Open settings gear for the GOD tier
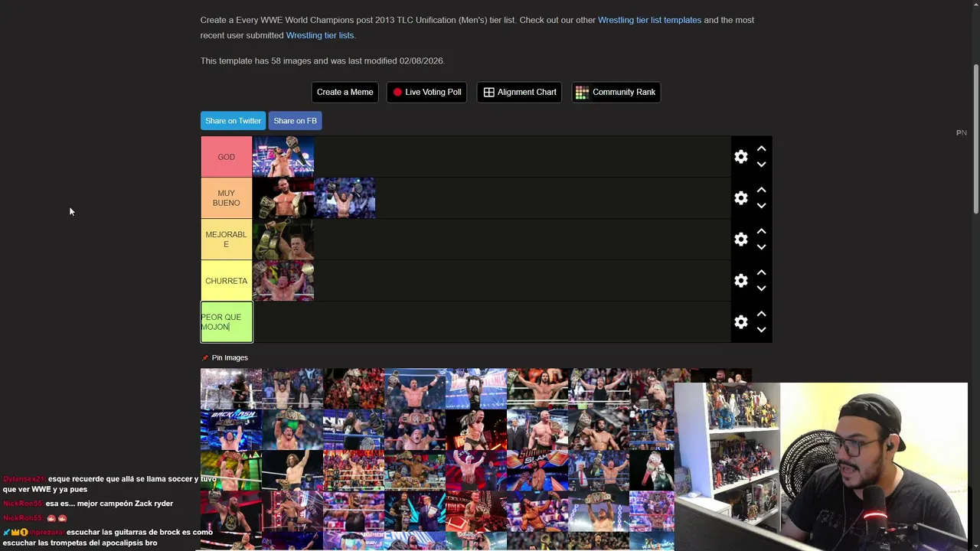 [740, 157]
